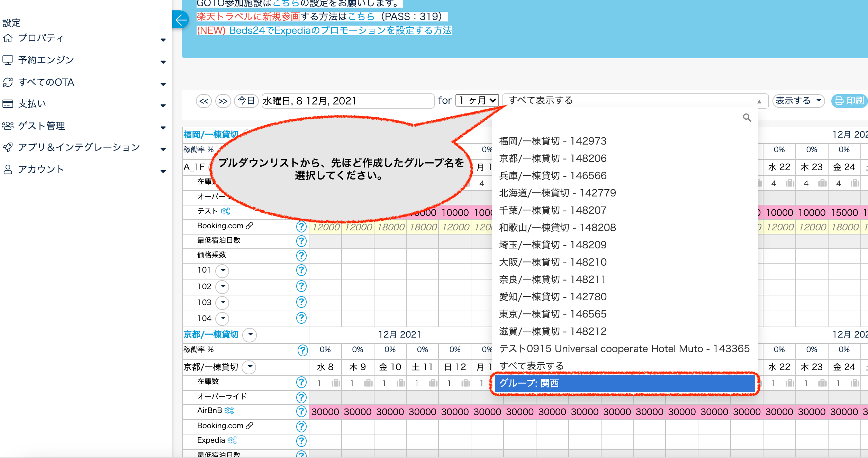This screenshot has height=458, width=868.
Task: Click the search magnifier in dropdown list
Action: tap(747, 118)
